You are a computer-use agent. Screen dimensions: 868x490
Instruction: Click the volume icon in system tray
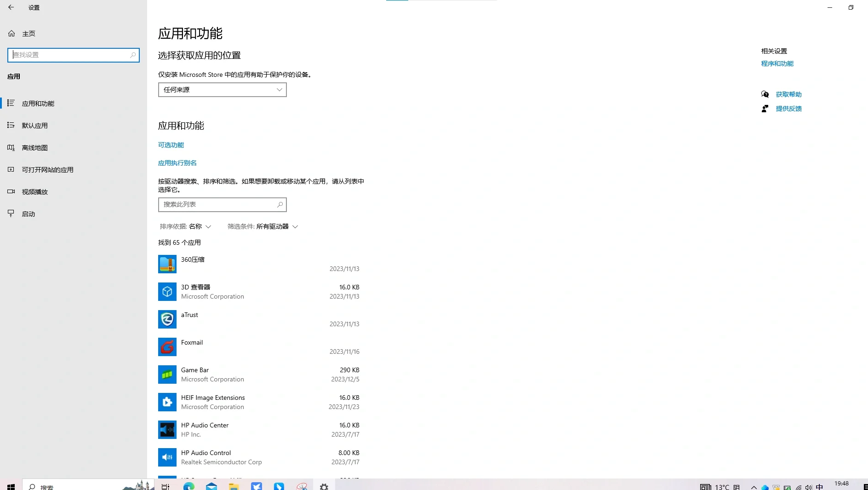pos(808,487)
